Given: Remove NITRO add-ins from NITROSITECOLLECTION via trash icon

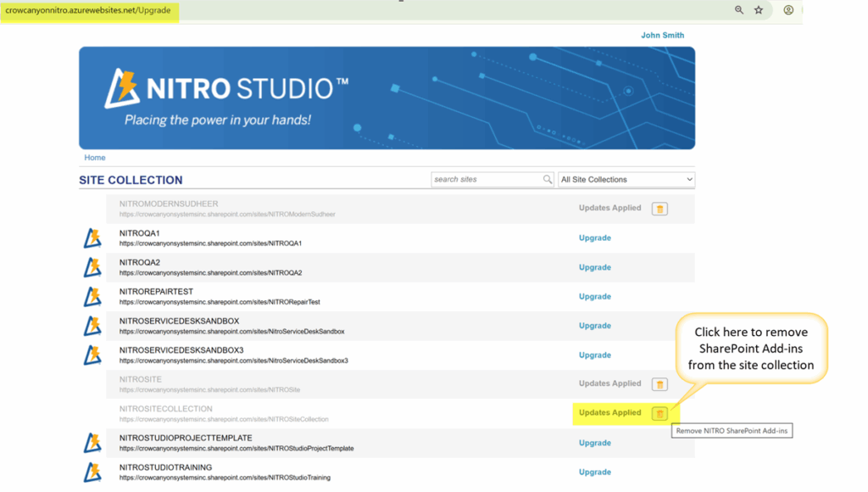Looking at the screenshot, I should (659, 414).
